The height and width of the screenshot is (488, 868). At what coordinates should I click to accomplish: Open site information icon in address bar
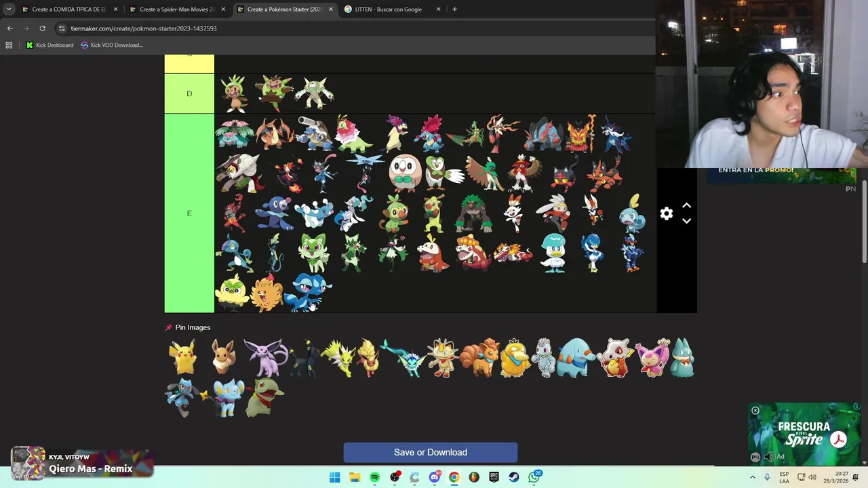click(62, 28)
